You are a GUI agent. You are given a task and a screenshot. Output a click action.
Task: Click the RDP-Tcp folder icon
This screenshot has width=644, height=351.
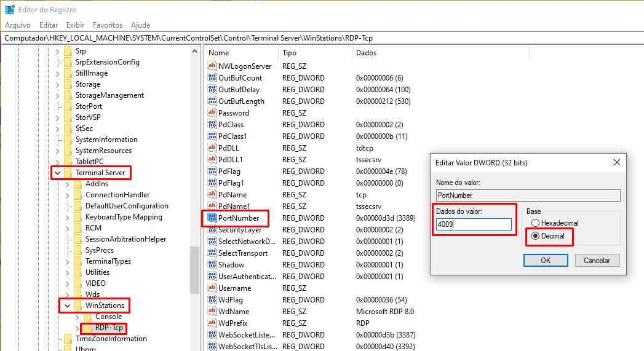pos(88,328)
